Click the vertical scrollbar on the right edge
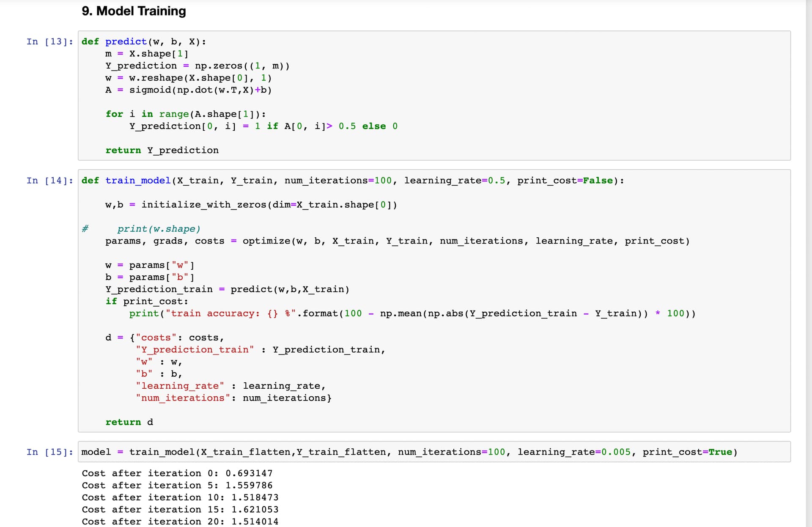 point(809,263)
